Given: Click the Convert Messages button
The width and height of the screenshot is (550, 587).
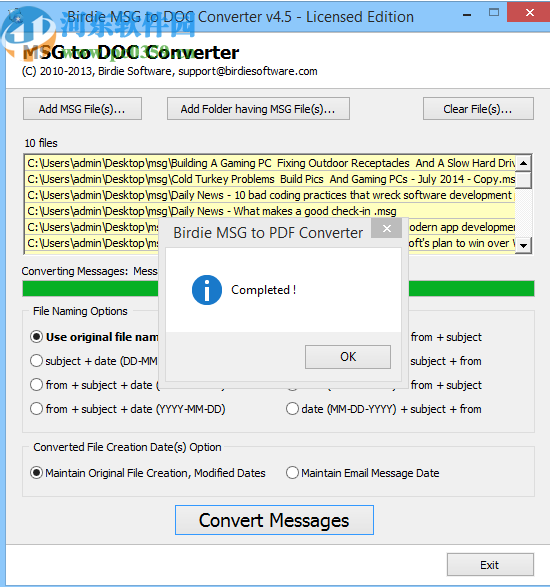Looking at the screenshot, I should tap(274, 520).
